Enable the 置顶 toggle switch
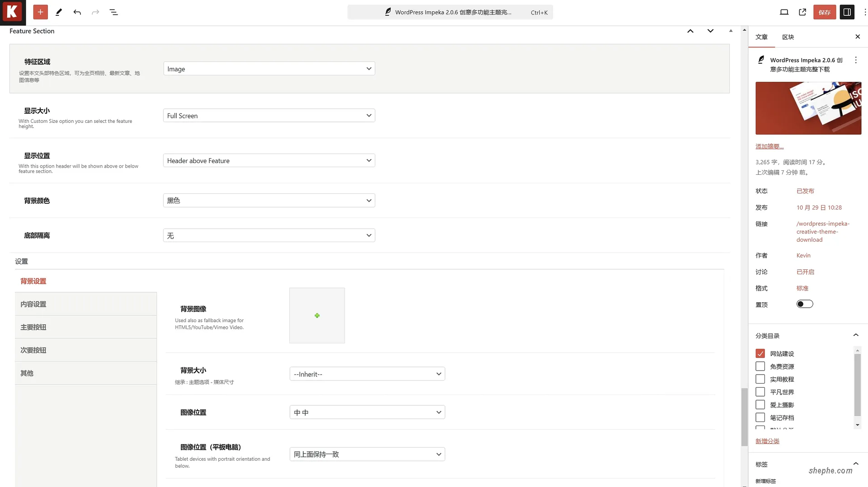This screenshot has height=487, width=868. coord(804,304)
